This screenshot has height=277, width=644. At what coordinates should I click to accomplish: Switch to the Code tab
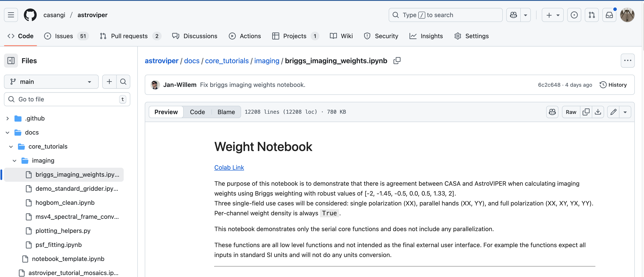click(x=20, y=36)
